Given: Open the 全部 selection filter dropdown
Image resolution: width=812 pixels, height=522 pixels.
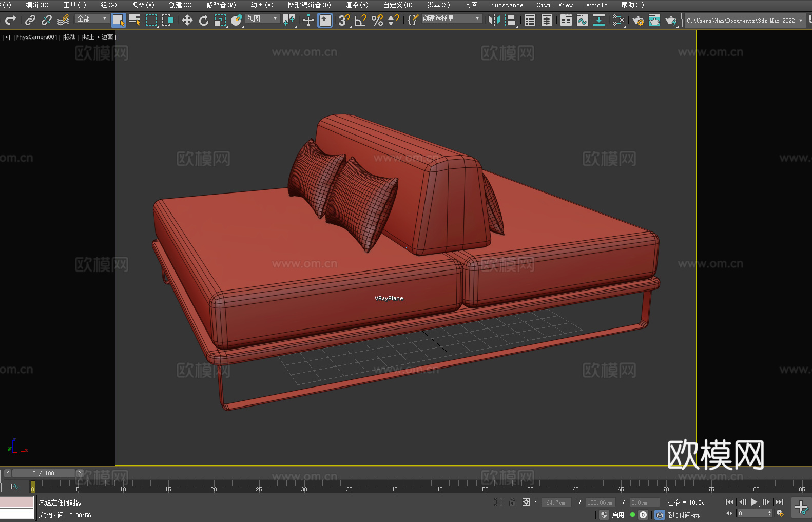Looking at the screenshot, I should 92,19.
